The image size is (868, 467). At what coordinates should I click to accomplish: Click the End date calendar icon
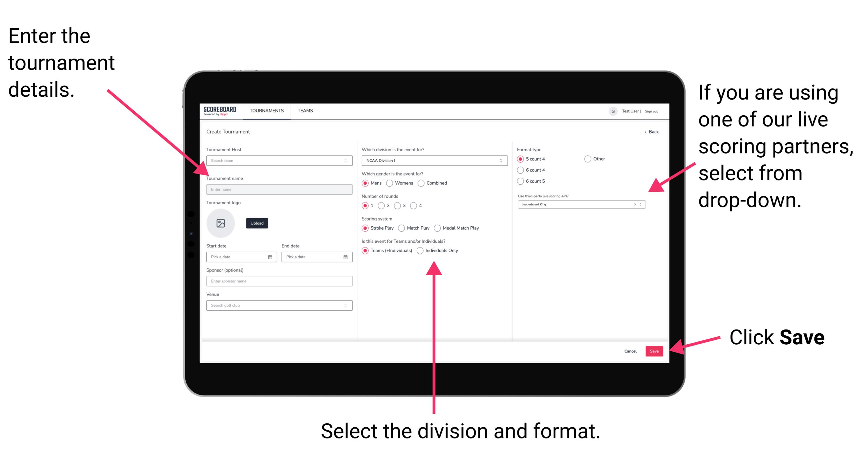(346, 256)
